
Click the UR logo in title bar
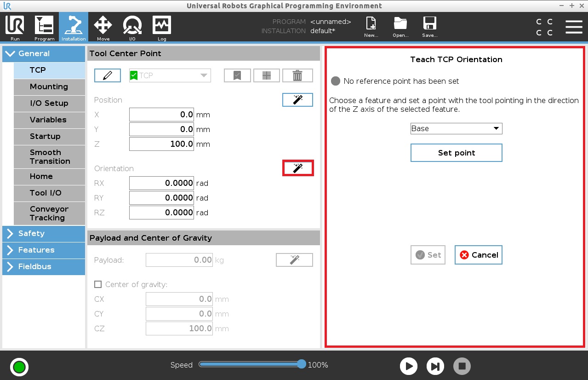pos(7,6)
